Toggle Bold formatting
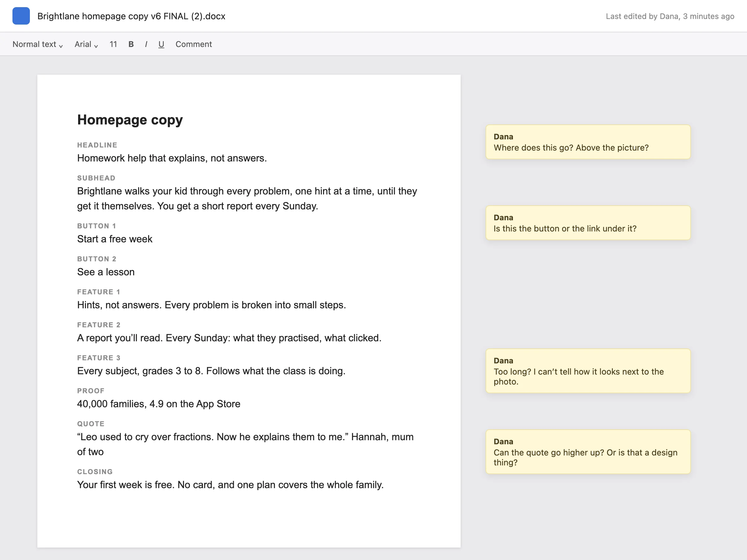The height and width of the screenshot is (560, 747). pos(131,44)
